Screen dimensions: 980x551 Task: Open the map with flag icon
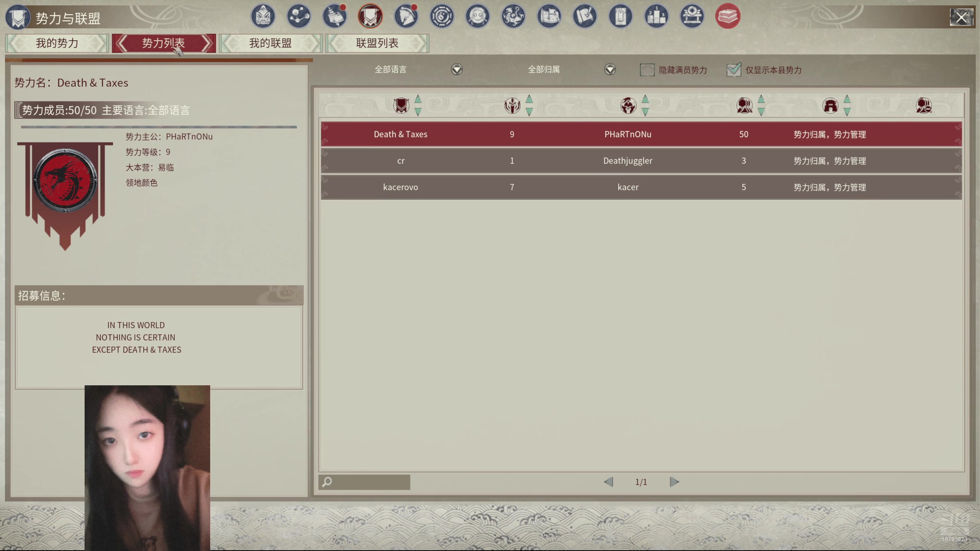pos(549,16)
